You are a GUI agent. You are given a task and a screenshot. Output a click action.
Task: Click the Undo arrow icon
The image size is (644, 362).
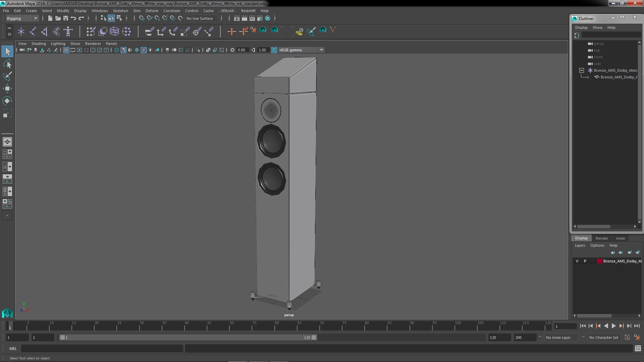click(73, 18)
